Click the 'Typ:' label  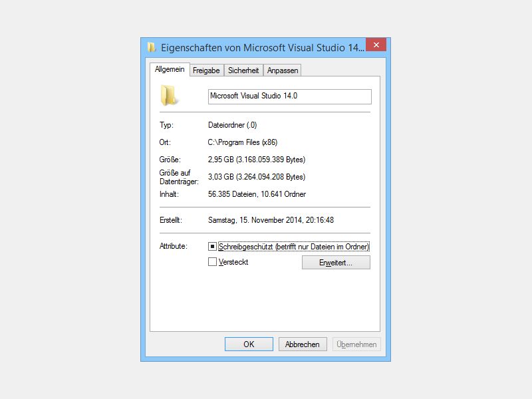[167, 125]
